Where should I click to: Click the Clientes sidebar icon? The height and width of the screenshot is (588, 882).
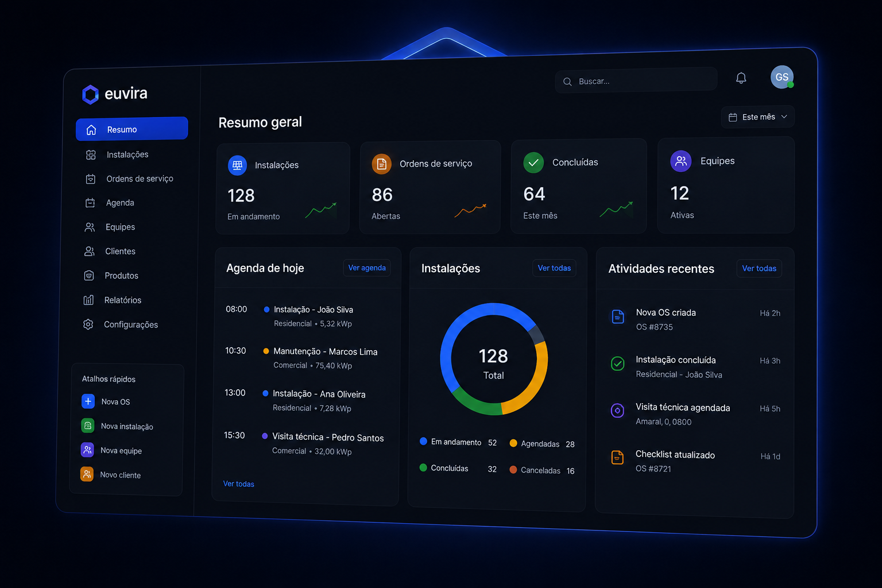89,252
